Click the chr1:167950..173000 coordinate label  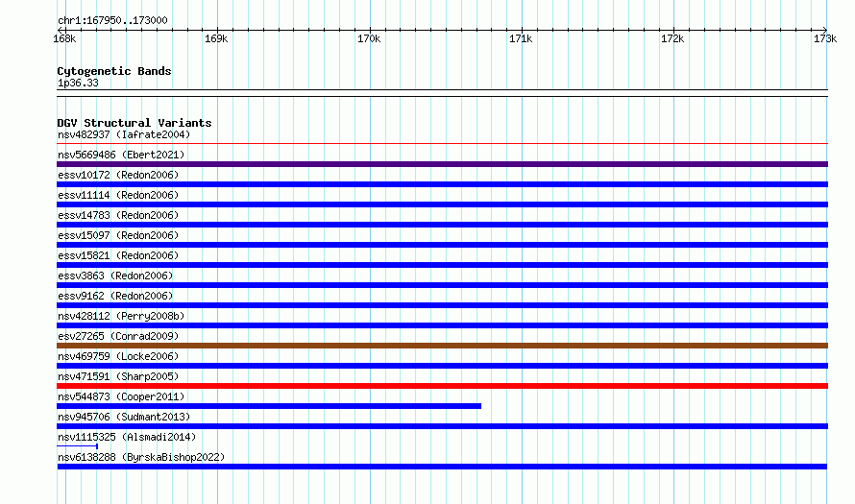coord(112,21)
